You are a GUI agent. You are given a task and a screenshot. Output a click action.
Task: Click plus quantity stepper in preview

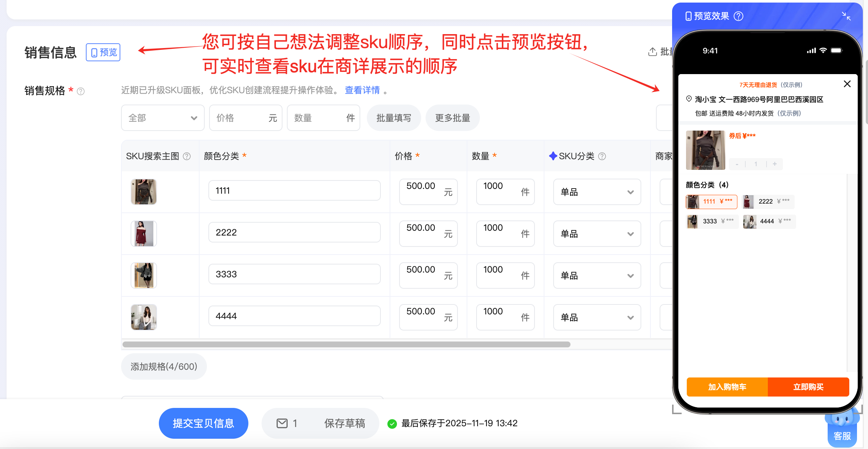point(774,164)
